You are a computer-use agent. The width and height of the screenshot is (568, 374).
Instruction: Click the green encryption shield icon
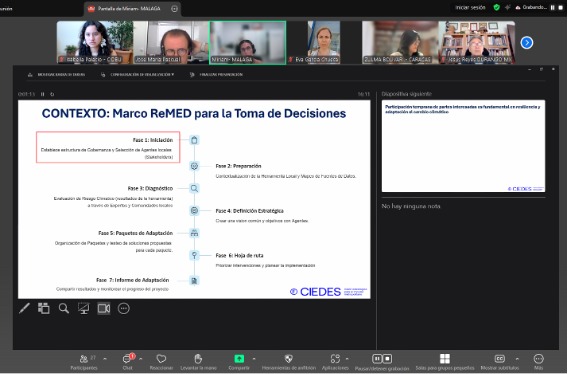coord(497,7)
